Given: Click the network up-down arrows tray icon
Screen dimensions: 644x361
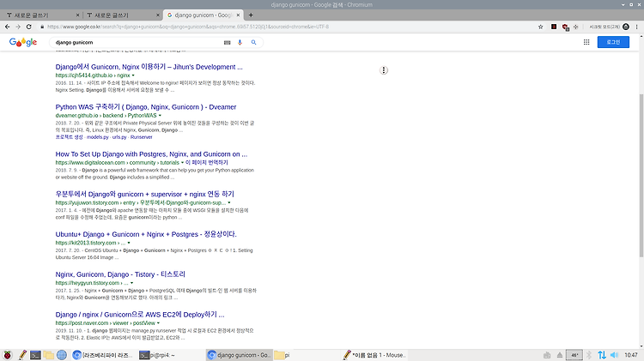Looking at the screenshot, I should click(602, 355).
